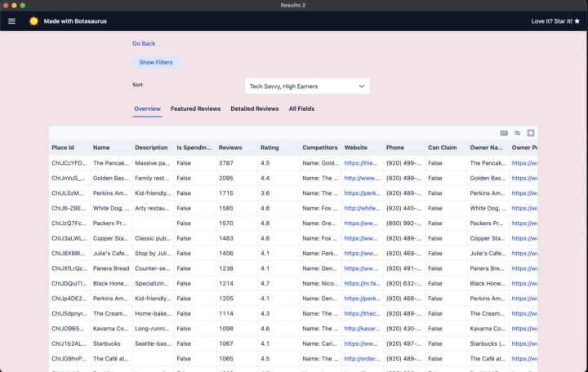Open the Detailed Reviews tab
Image resolution: width=588 pixels, height=372 pixels.
254,108
